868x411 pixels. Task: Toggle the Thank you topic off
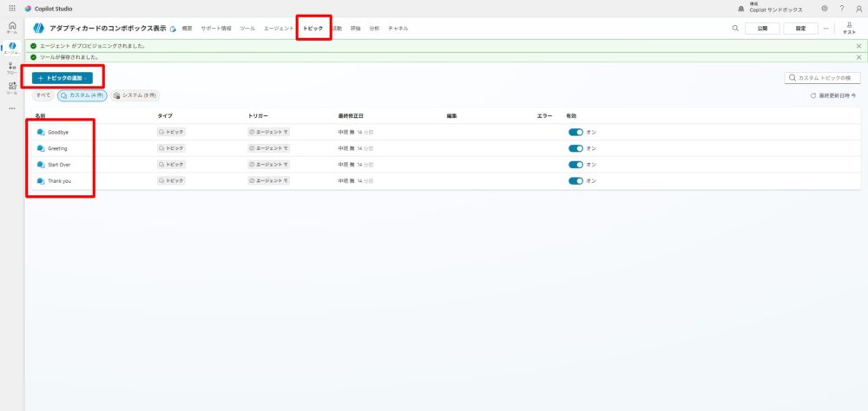tap(575, 181)
